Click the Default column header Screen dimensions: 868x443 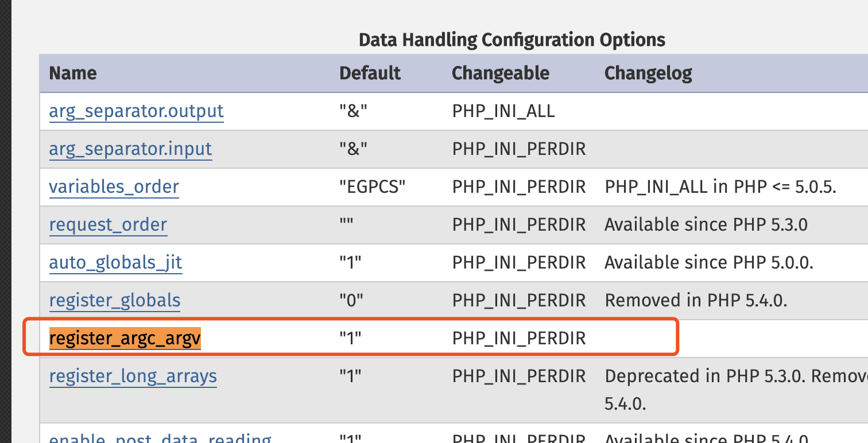pos(370,73)
